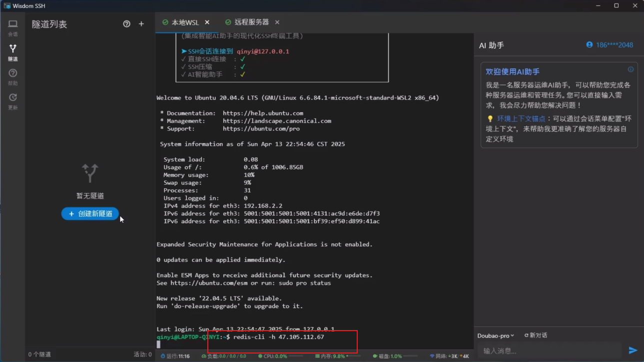Image resolution: width=644 pixels, height=362 pixels.
Task: Click the help icon beside 隧道列表
Action: coord(127,24)
